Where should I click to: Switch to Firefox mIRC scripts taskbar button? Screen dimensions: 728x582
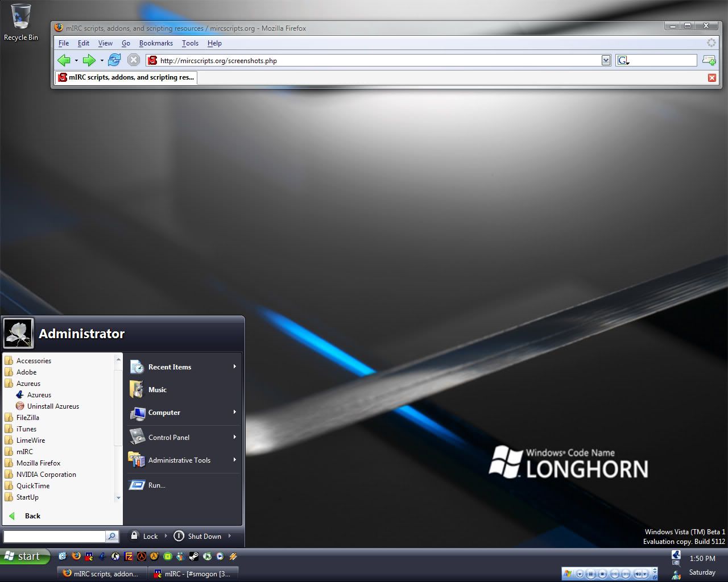pos(102,573)
